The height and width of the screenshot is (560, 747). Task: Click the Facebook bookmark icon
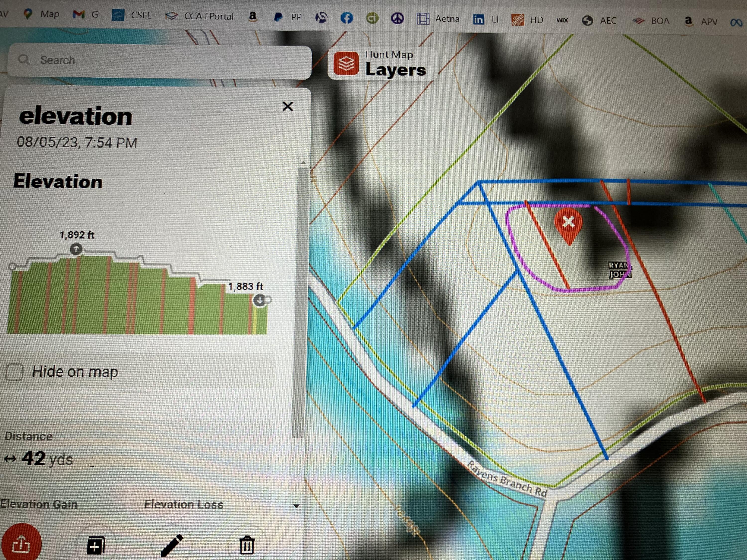coord(347,18)
